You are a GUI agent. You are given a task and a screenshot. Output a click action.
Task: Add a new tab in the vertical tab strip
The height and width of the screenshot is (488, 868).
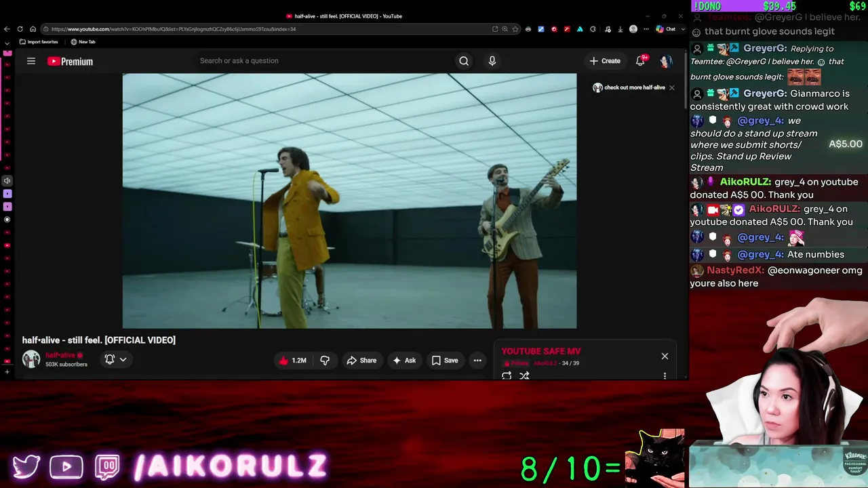coord(7,371)
